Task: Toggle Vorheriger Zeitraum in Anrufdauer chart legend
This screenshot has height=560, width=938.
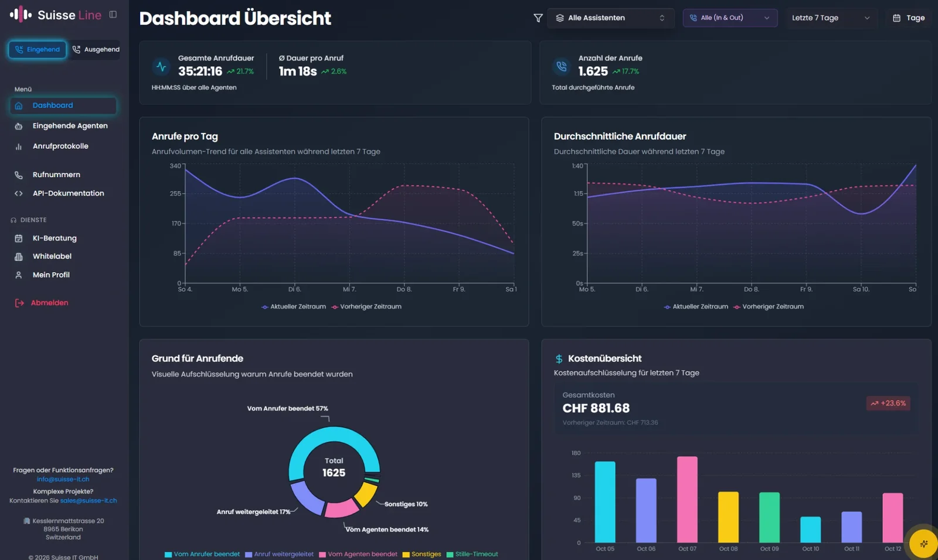Action: (x=769, y=306)
